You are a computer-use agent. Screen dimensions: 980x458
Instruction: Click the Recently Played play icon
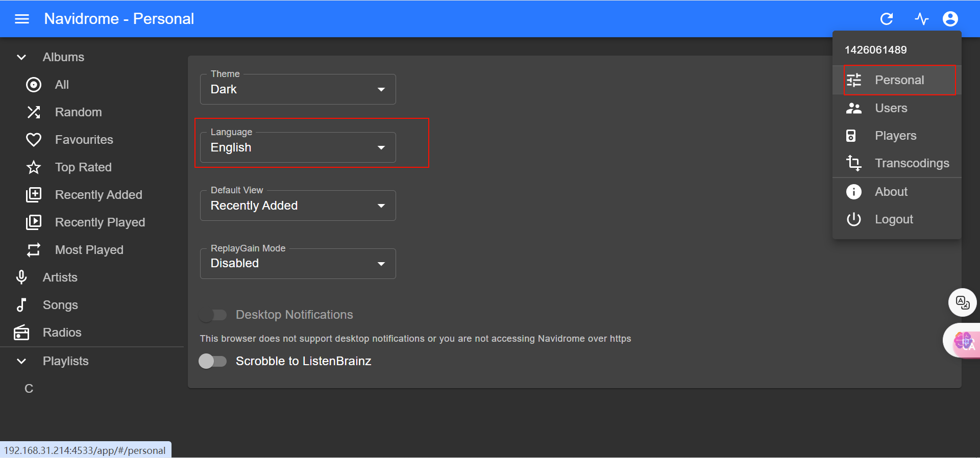pyautogui.click(x=34, y=222)
